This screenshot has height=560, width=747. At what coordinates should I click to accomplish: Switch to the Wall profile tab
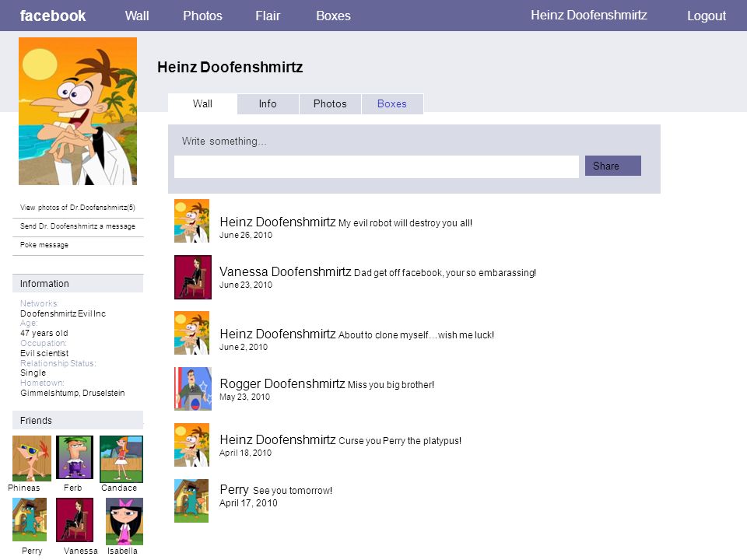tap(202, 103)
